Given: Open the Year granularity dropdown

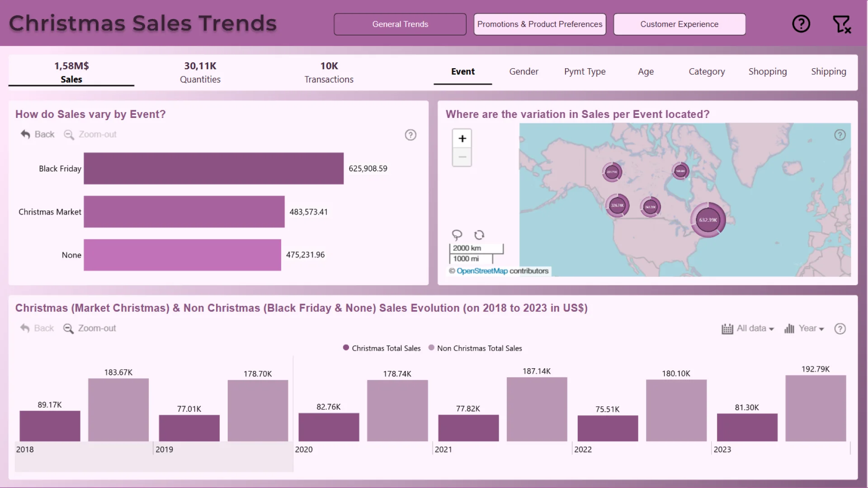Looking at the screenshot, I should pos(804,328).
